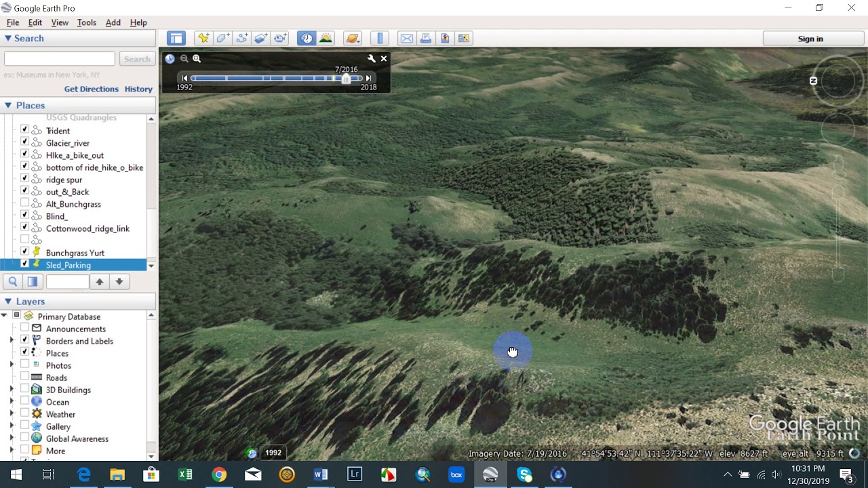Save the image from the toolbar
This screenshot has height=488, width=868.
click(445, 39)
